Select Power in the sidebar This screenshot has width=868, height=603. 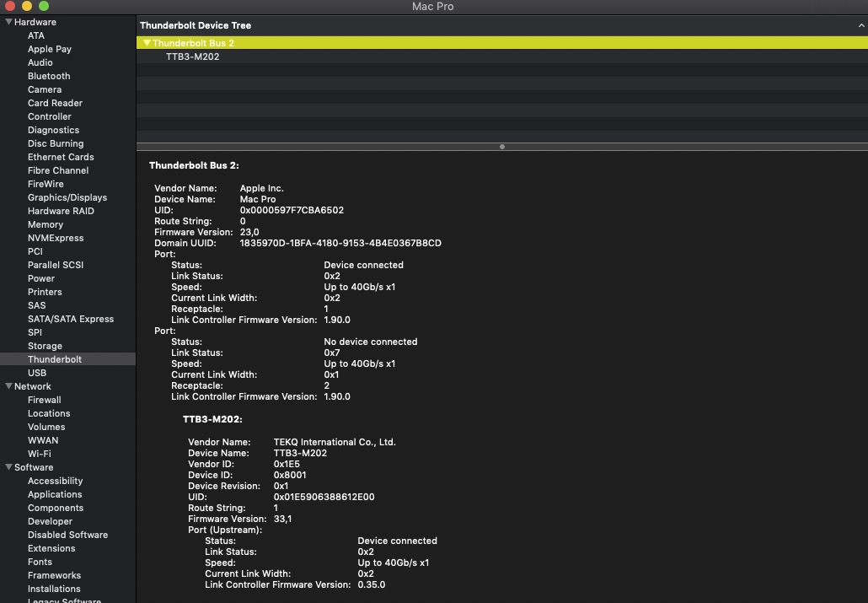coord(41,278)
